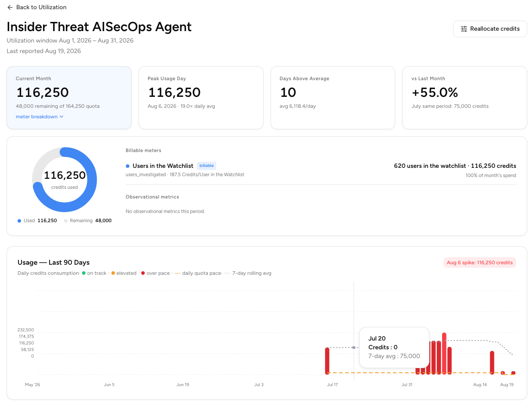Screen dimensions: 532x408
Task: Expand the meter breakdown chevron
Action: click(x=61, y=117)
